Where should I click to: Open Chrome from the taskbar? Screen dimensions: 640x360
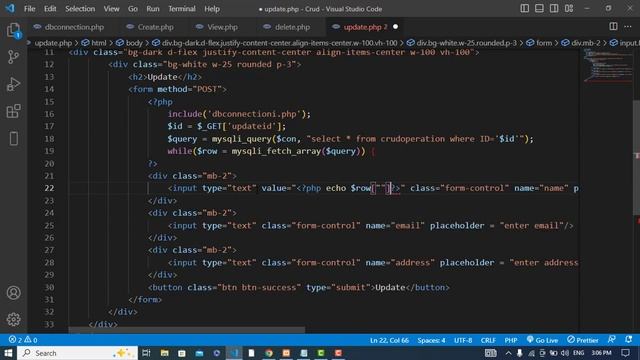(x=269, y=353)
